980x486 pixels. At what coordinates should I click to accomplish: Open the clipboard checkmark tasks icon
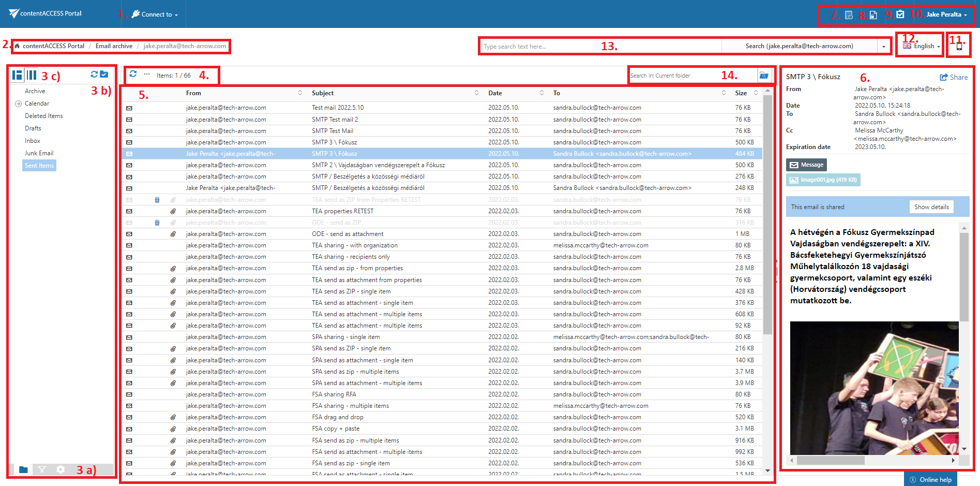click(x=900, y=14)
